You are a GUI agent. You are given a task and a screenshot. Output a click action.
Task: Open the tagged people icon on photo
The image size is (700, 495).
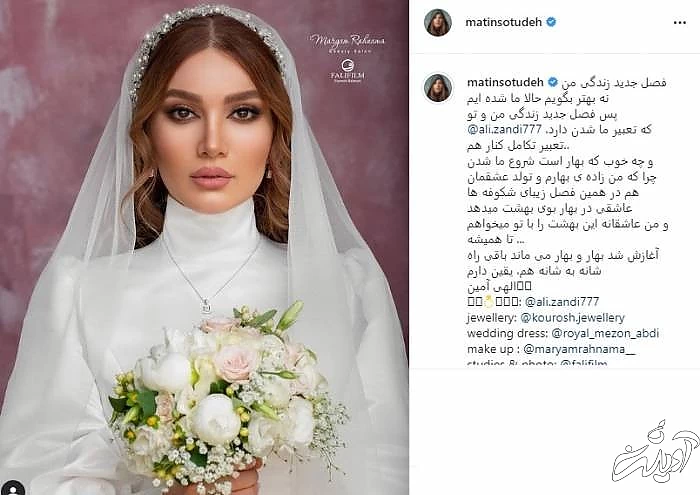coord(13,488)
